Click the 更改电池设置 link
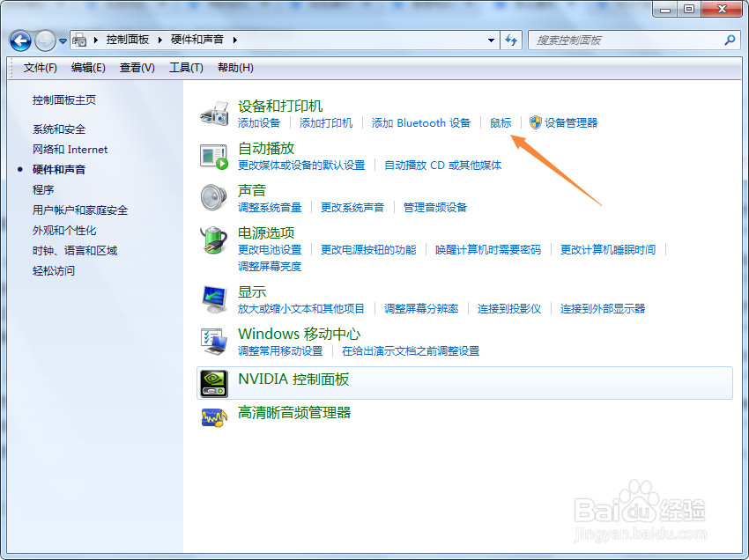The image size is (749, 560). [270, 250]
